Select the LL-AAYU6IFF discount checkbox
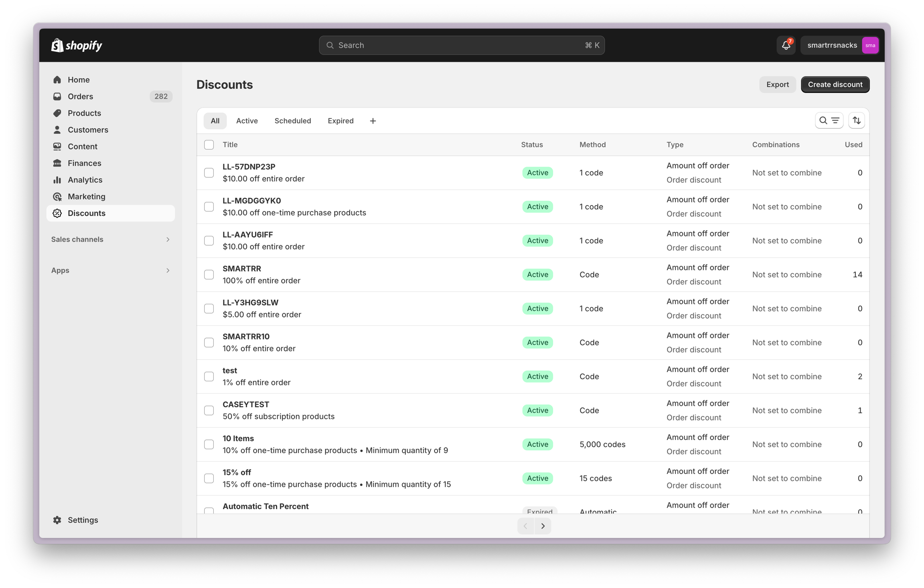 tap(209, 240)
